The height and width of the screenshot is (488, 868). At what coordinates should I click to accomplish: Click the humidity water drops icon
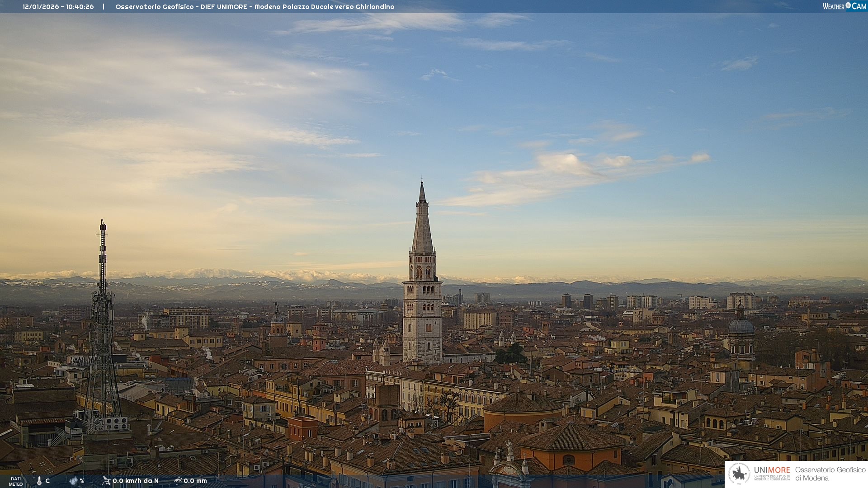pos(73,481)
